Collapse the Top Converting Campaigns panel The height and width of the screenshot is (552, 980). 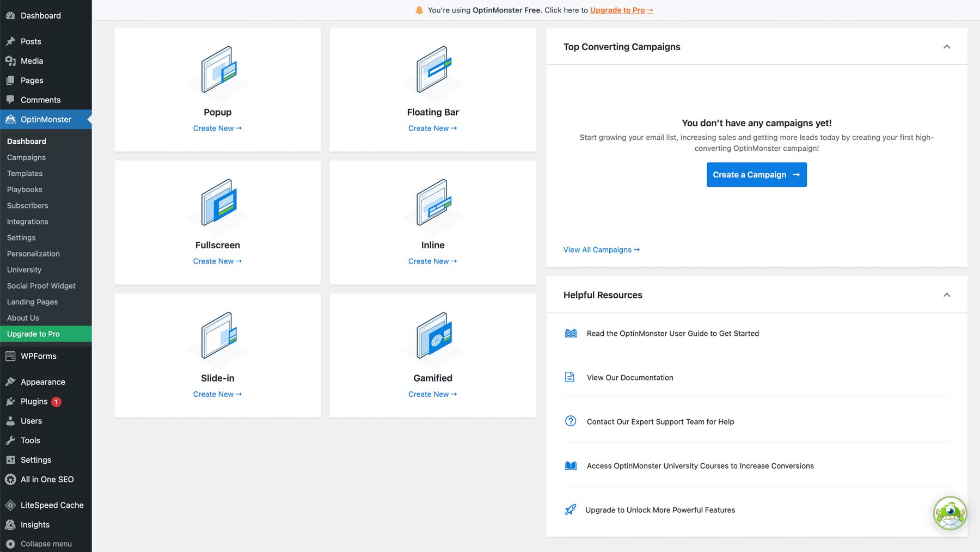tap(947, 47)
